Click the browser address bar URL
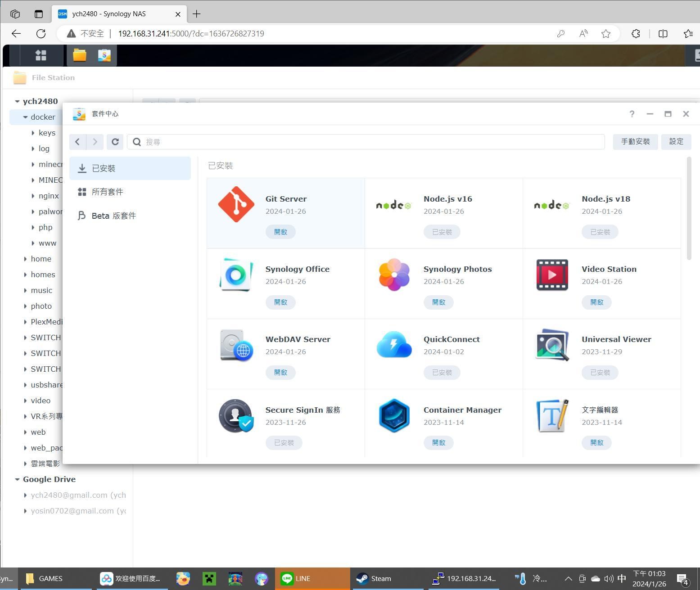The image size is (700, 590). click(x=191, y=34)
